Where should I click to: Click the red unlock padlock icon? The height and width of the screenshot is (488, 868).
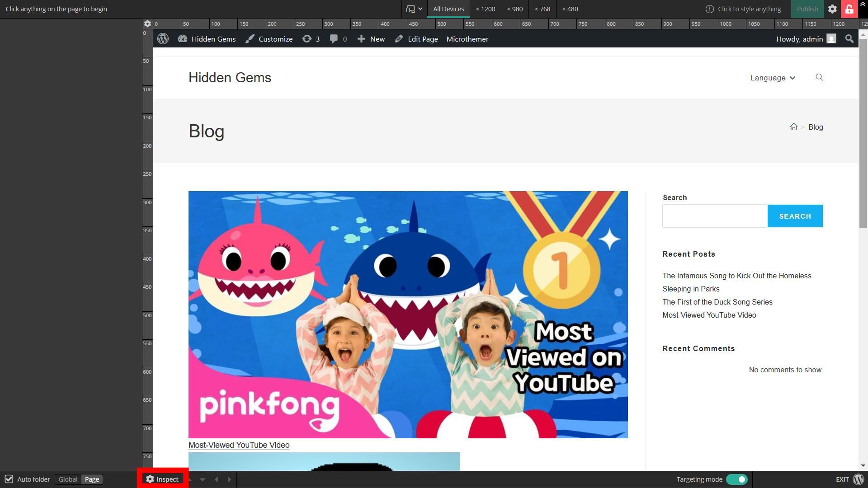[849, 9]
